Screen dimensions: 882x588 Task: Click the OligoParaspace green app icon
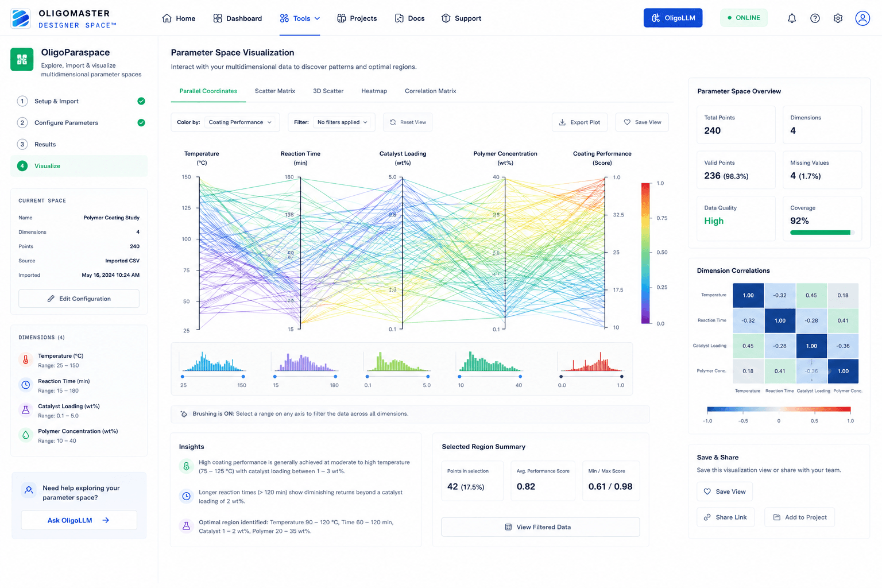click(x=22, y=59)
